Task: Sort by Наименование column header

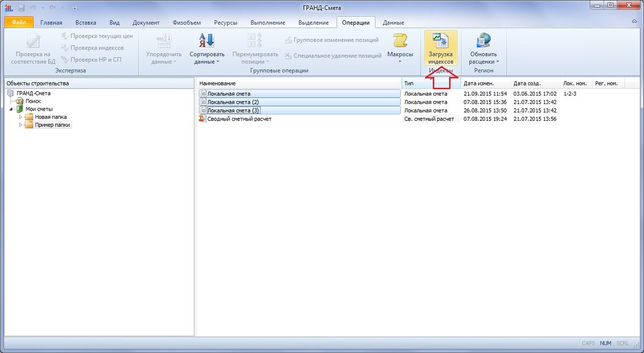Action: point(299,84)
